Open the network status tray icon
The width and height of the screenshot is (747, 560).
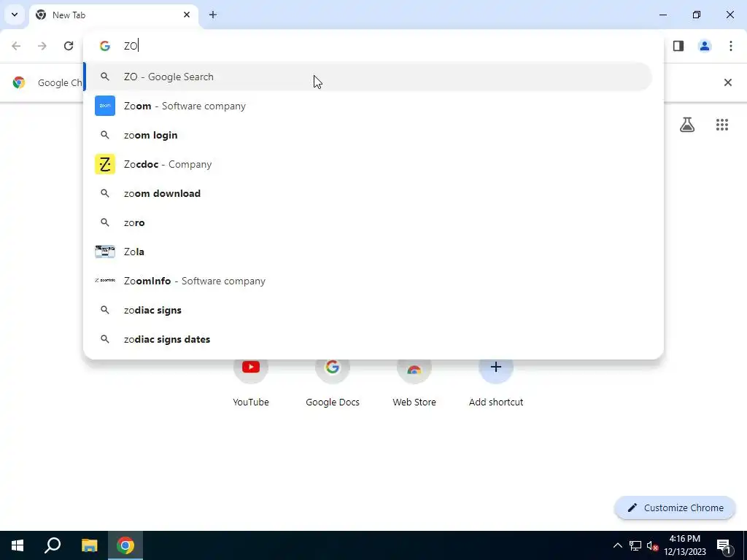[635, 545]
